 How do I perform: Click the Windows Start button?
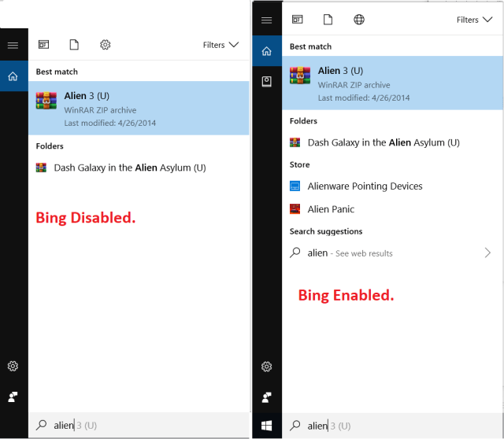[266, 426]
